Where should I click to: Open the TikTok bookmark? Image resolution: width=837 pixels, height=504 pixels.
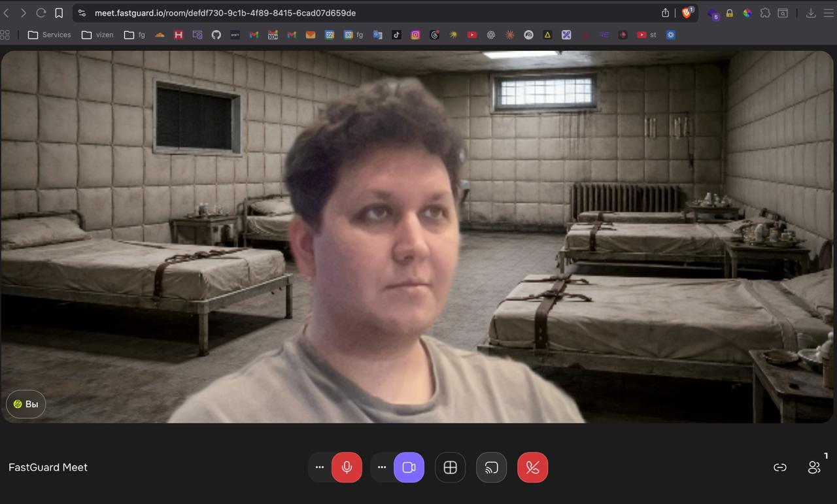click(396, 35)
